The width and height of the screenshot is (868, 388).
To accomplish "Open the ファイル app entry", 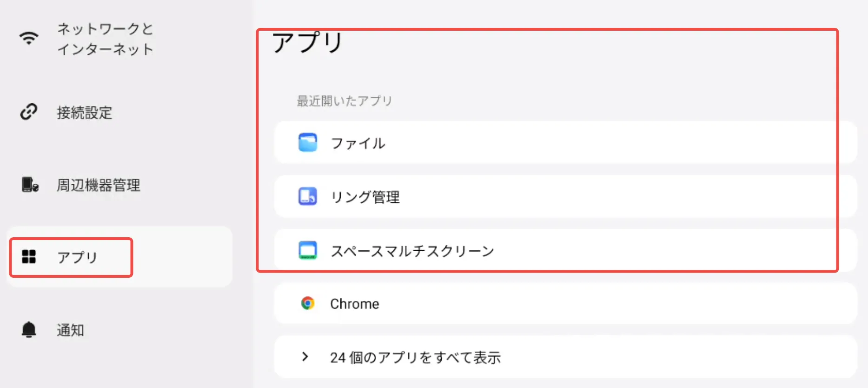I will [358, 143].
